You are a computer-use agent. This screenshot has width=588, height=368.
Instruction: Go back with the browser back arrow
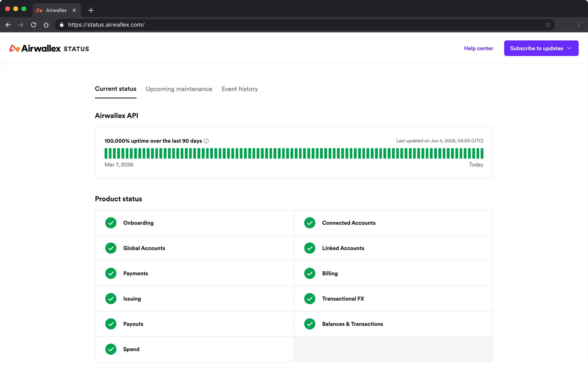click(8, 25)
